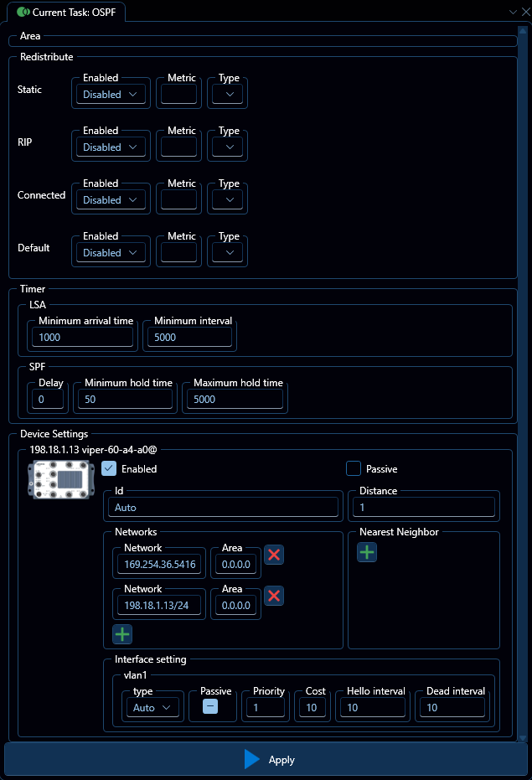Image resolution: width=532 pixels, height=780 pixels.
Task: Open RIP Type dropdown
Action: [227, 147]
